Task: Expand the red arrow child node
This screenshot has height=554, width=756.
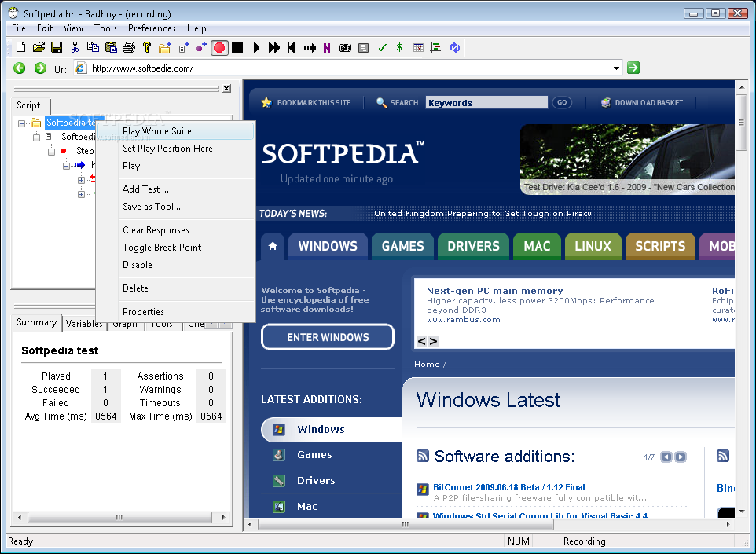Action: coord(81,180)
